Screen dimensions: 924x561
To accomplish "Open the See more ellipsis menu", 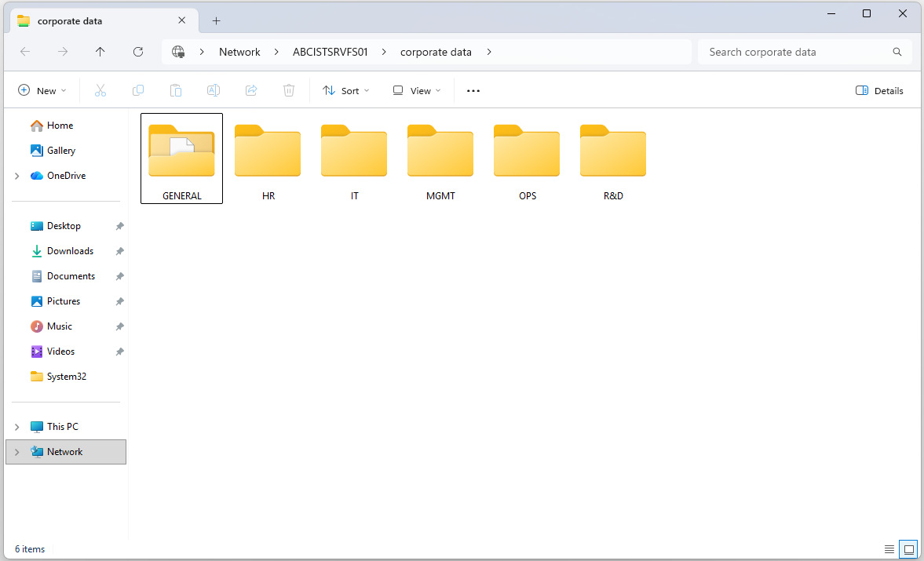I will tap(473, 91).
